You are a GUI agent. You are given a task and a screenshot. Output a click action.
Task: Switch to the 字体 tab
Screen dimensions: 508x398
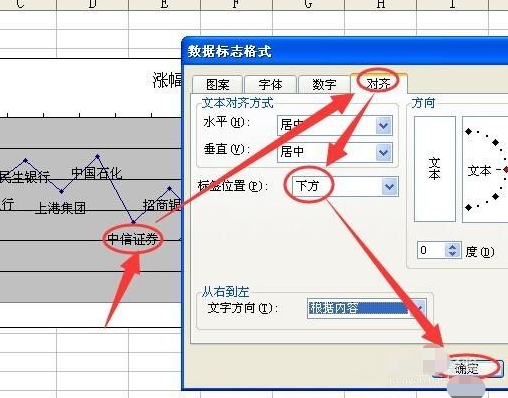pos(270,84)
